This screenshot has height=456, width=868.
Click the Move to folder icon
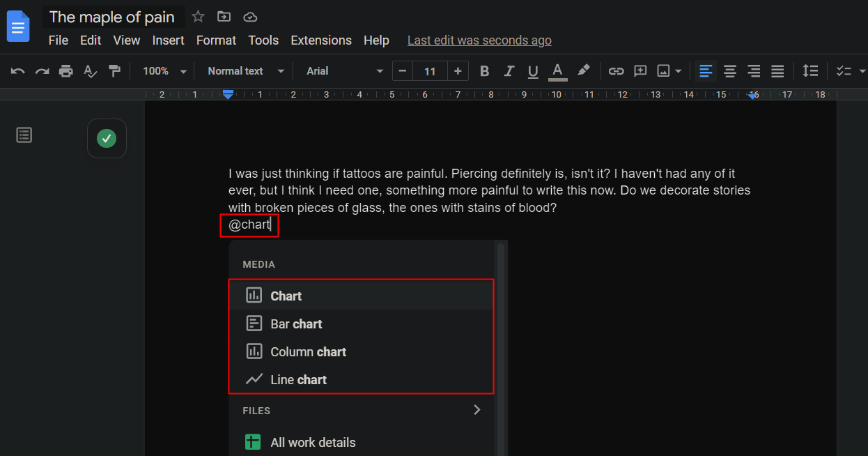coord(224,17)
